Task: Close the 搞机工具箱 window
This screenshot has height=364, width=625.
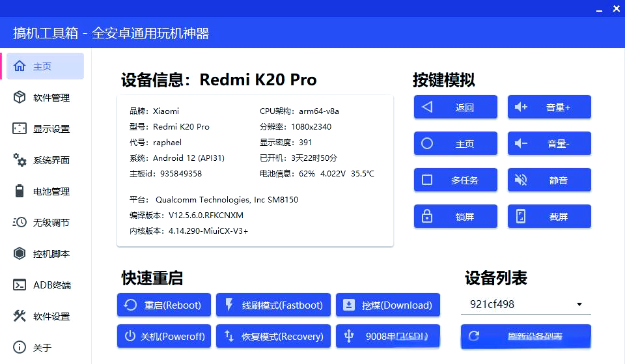Action: click(617, 8)
